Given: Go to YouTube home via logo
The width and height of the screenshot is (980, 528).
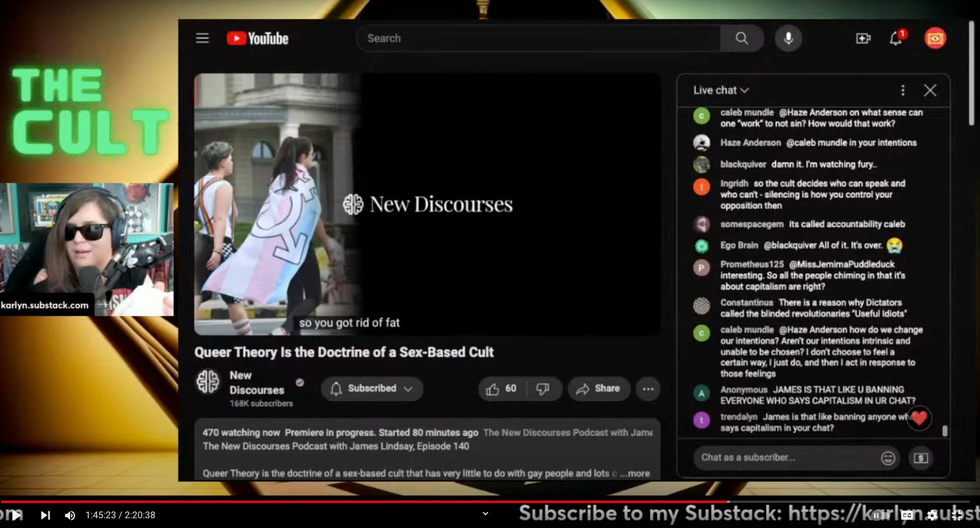Looking at the screenshot, I should pos(257,38).
